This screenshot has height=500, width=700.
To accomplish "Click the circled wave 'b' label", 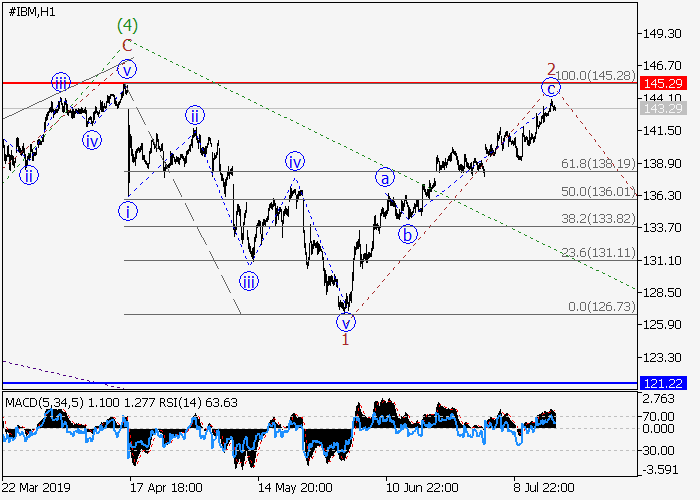I will click(407, 234).
